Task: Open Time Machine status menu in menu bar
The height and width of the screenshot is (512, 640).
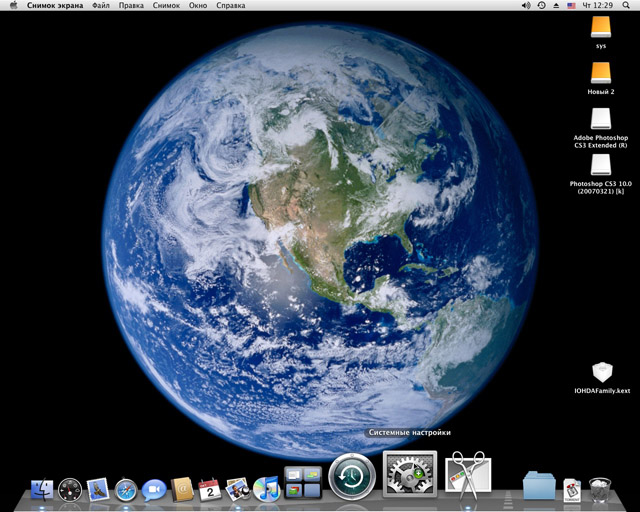Action: click(542, 6)
